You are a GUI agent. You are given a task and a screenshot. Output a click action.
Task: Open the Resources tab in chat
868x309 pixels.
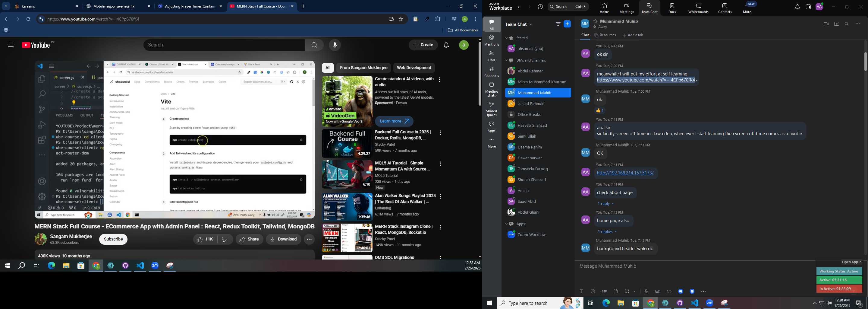605,35
